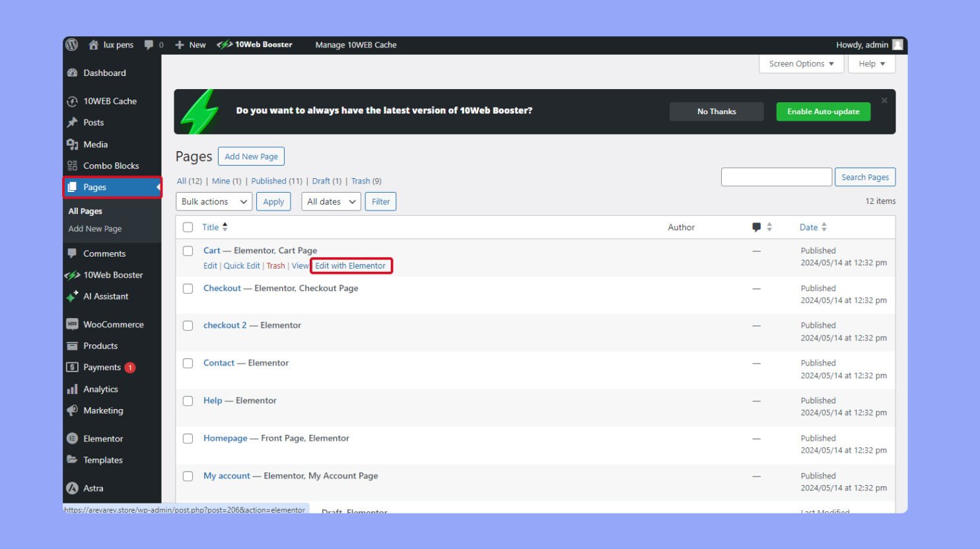
Task: Click the Products sidebar icon
Action: point(73,346)
